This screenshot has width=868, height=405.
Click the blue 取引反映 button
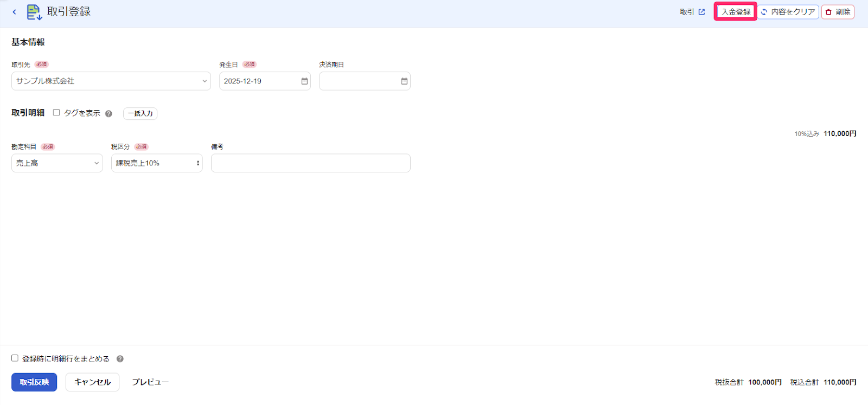[x=34, y=382]
